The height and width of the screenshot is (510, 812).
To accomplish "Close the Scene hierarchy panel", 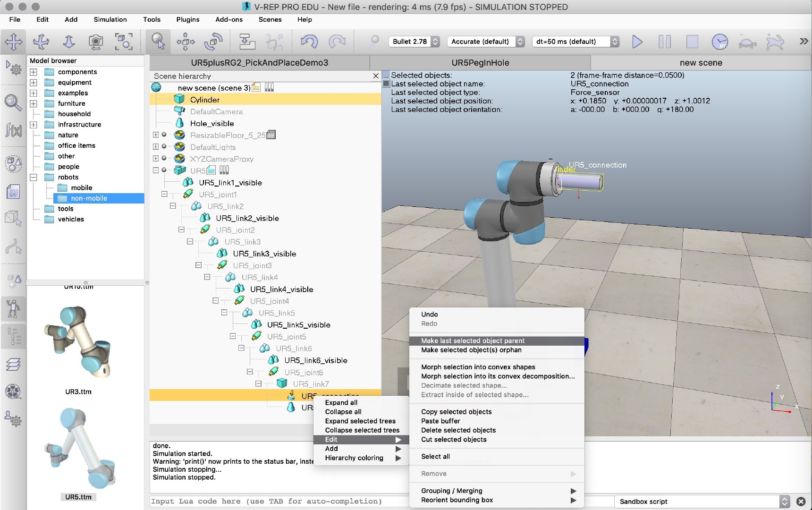I will coord(376,76).
